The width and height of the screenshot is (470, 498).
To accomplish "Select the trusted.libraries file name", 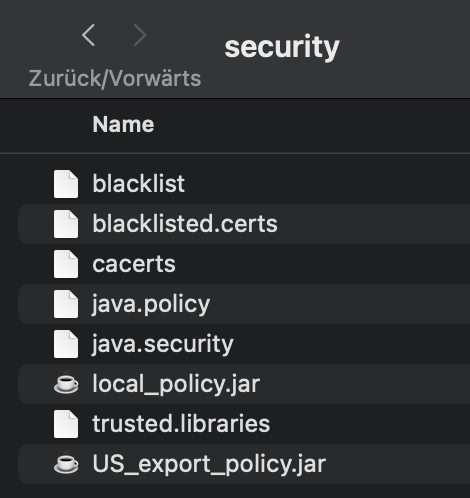I will [x=181, y=423].
